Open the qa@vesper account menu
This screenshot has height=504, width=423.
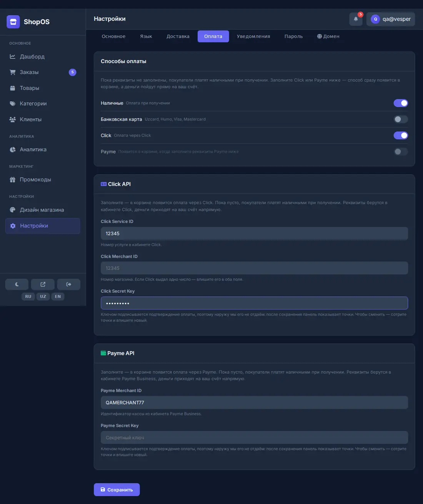pyautogui.click(x=391, y=19)
